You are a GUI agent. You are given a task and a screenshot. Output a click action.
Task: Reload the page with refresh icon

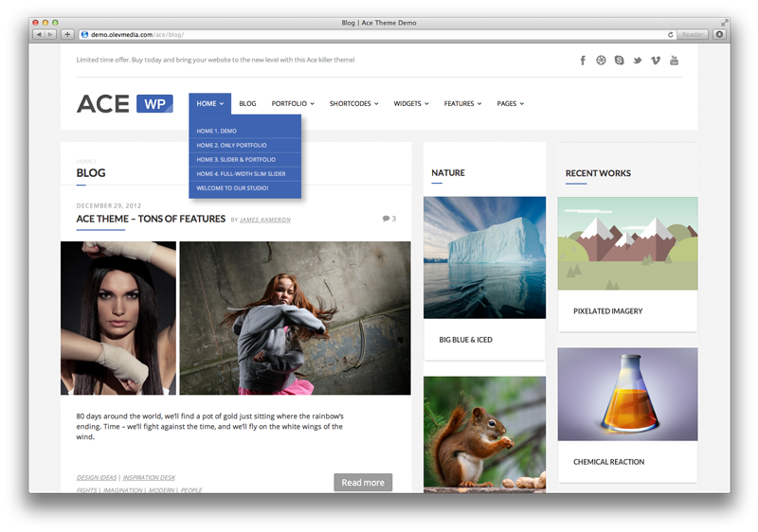point(670,35)
